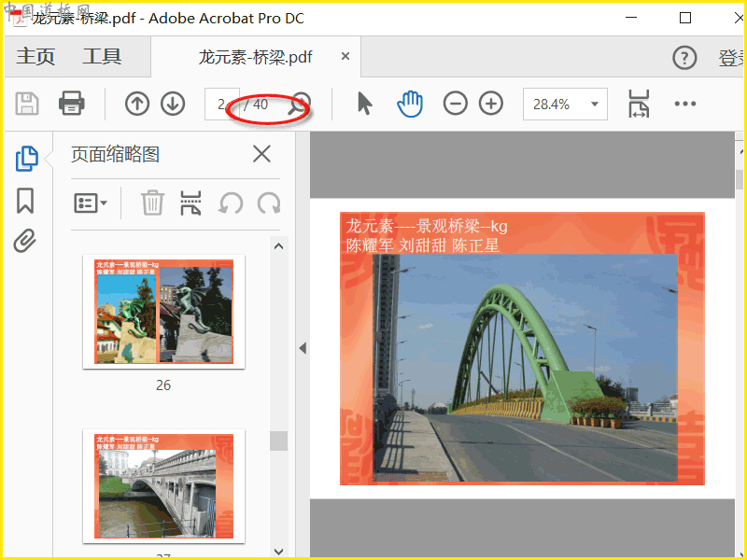Click the page number input field
Image resolution: width=747 pixels, height=560 pixels.
pos(221,104)
